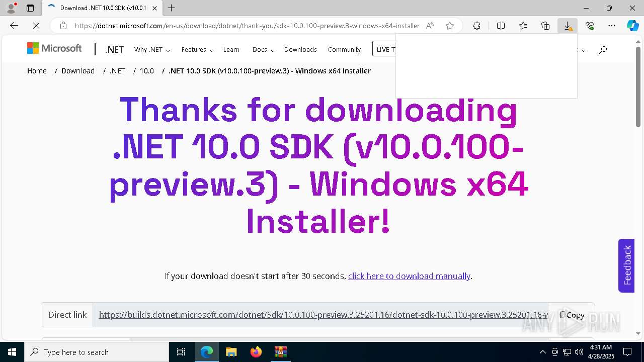Open Feedback side button
644x362 pixels.
coord(626,265)
